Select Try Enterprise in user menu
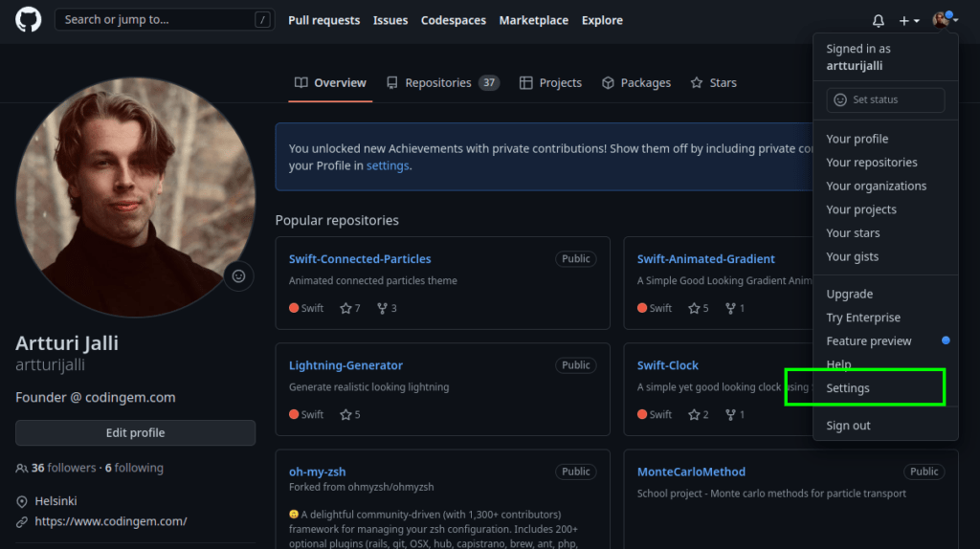980x549 pixels. 885,318
